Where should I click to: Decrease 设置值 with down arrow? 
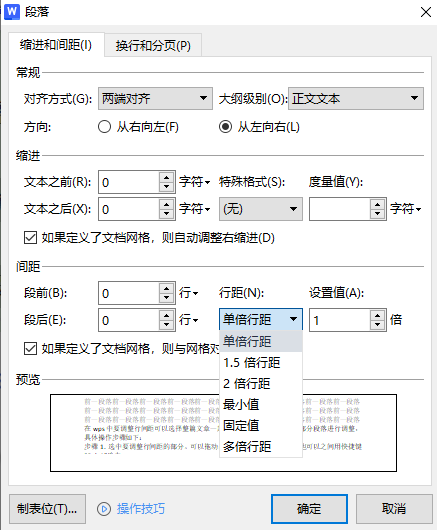pos(378,325)
